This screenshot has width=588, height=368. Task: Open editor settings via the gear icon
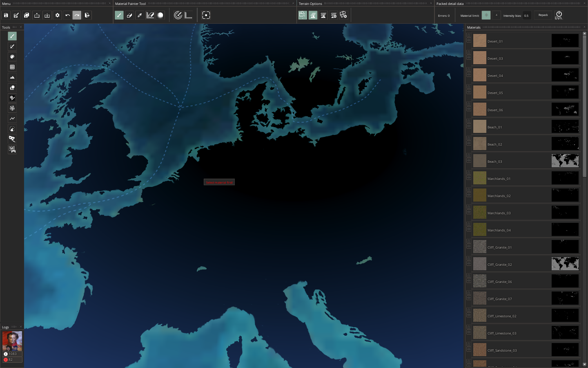(57, 15)
